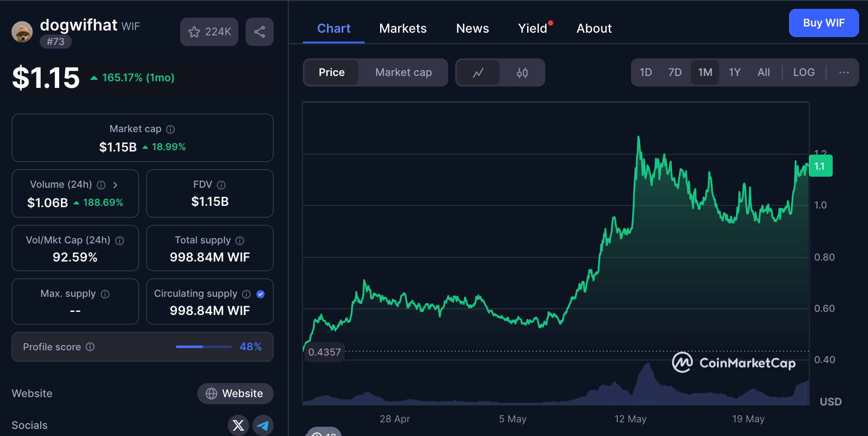Expand Volume (24h) details with the chevron
868x436 pixels.
115,185
